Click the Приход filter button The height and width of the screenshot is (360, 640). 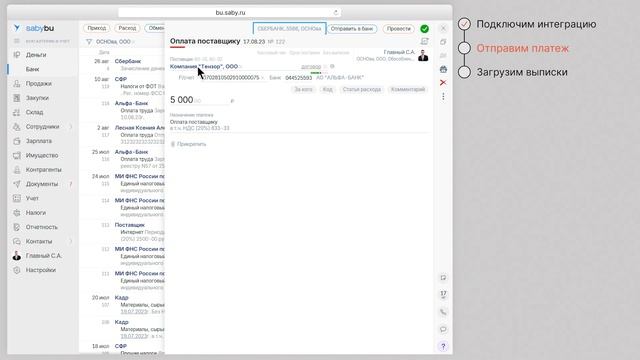coord(97,28)
